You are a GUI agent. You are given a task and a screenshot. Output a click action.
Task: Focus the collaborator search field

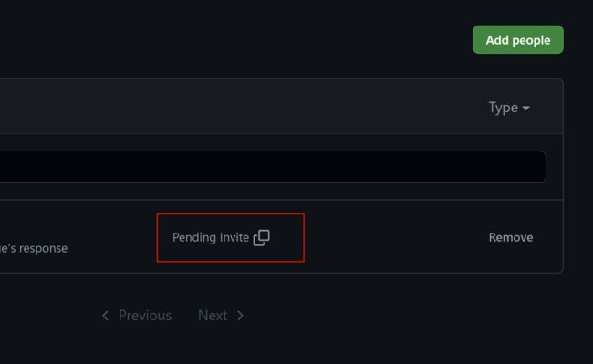[273, 167]
